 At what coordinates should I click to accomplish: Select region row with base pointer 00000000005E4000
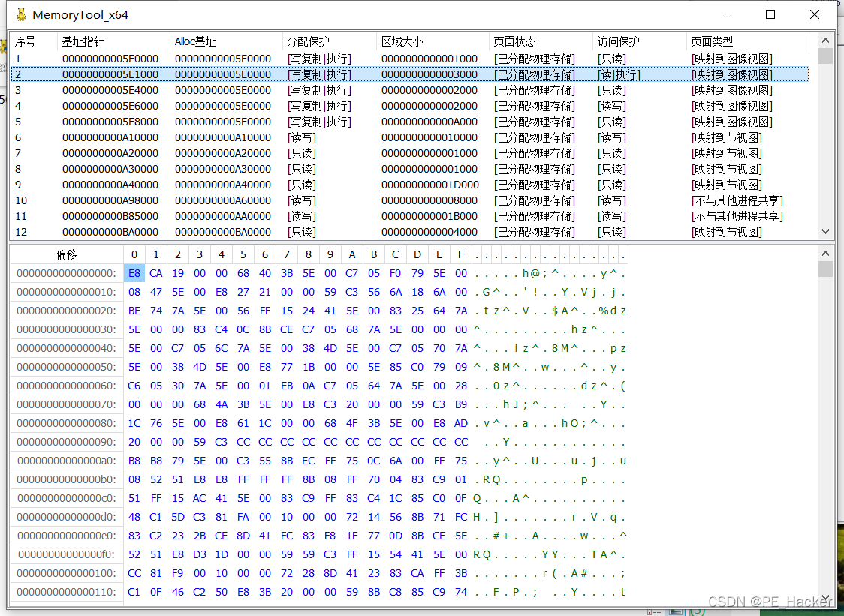point(410,90)
